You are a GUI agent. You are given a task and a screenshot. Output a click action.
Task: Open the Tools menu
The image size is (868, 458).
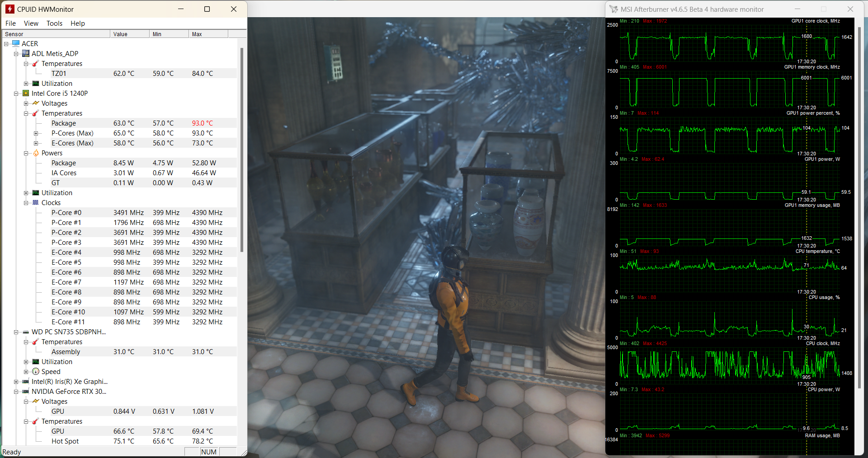click(54, 23)
